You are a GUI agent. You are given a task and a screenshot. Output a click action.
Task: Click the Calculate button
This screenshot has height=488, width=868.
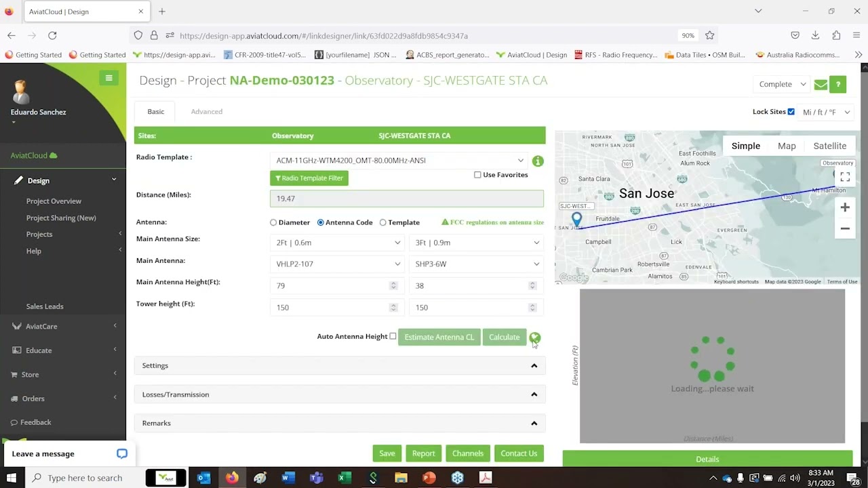click(x=505, y=337)
